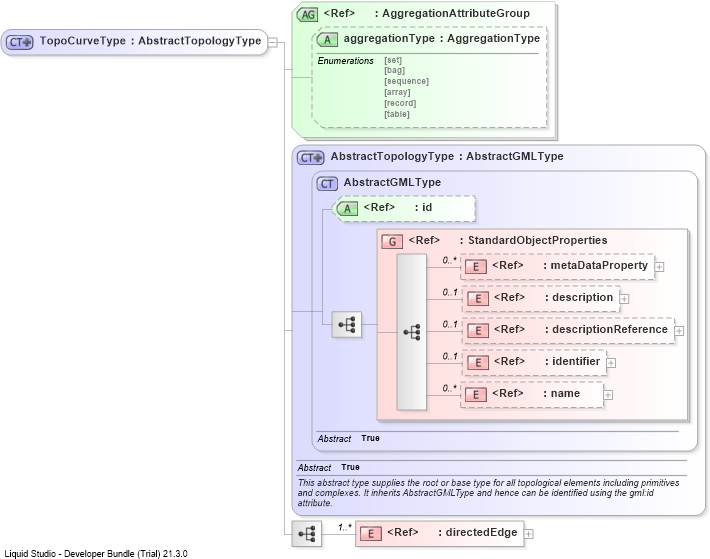The height and width of the screenshot is (559, 710).
Task: Click the 0..1 cardinality of identifier
Action: [x=450, y=357]
